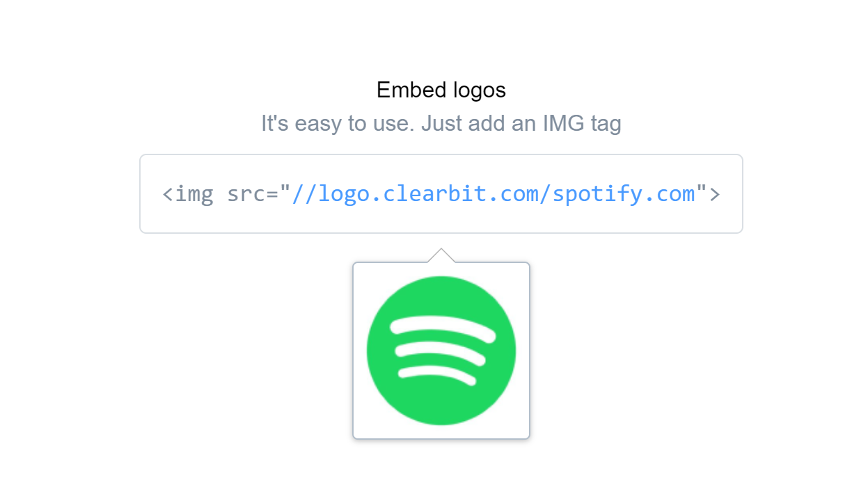The width and height of the screenshot is (868, 478).
Task: Select the logo preview popup card
Action: point(441,351)
